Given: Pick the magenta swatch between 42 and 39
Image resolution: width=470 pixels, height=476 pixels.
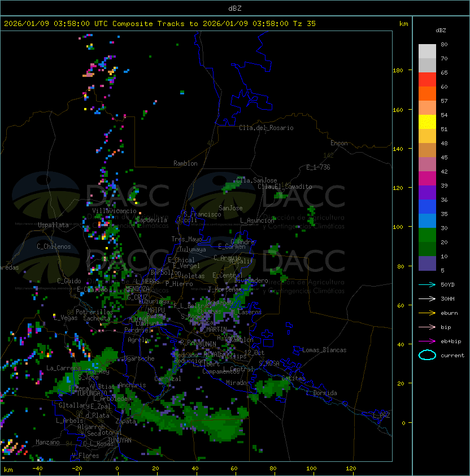Looking at the screenshot, I should [427, 179].
